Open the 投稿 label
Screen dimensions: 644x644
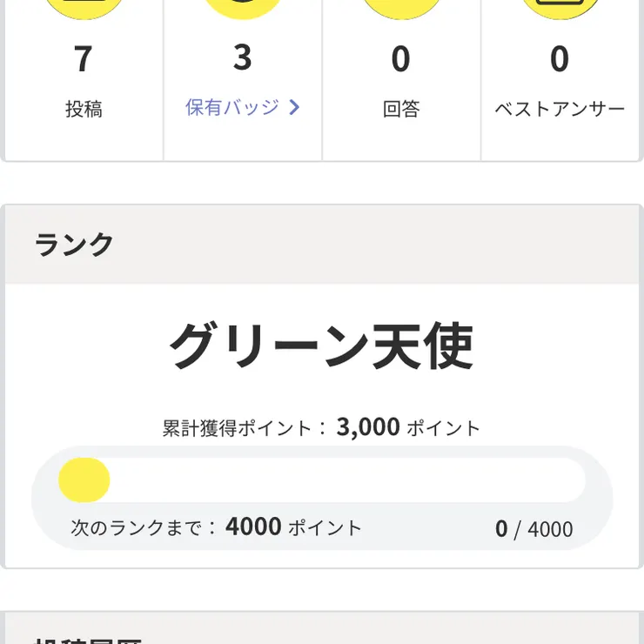tap(84, 110)
